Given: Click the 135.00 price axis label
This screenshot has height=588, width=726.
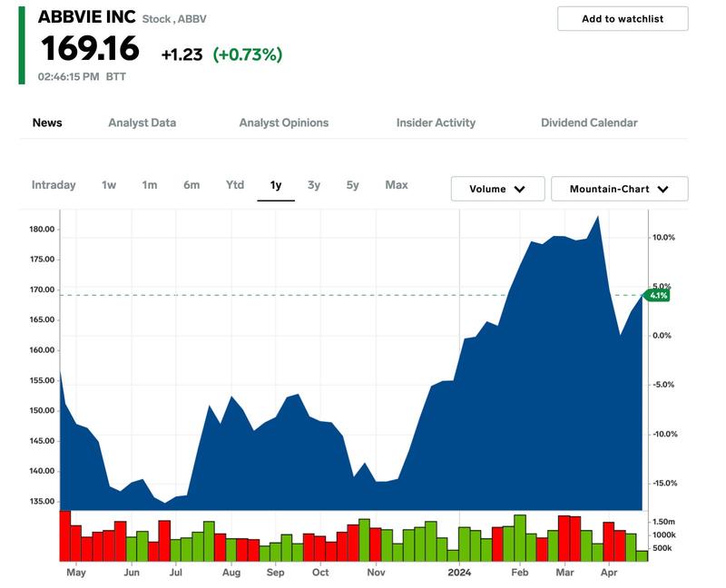Looking at the screenshot, I should (42, 502).
